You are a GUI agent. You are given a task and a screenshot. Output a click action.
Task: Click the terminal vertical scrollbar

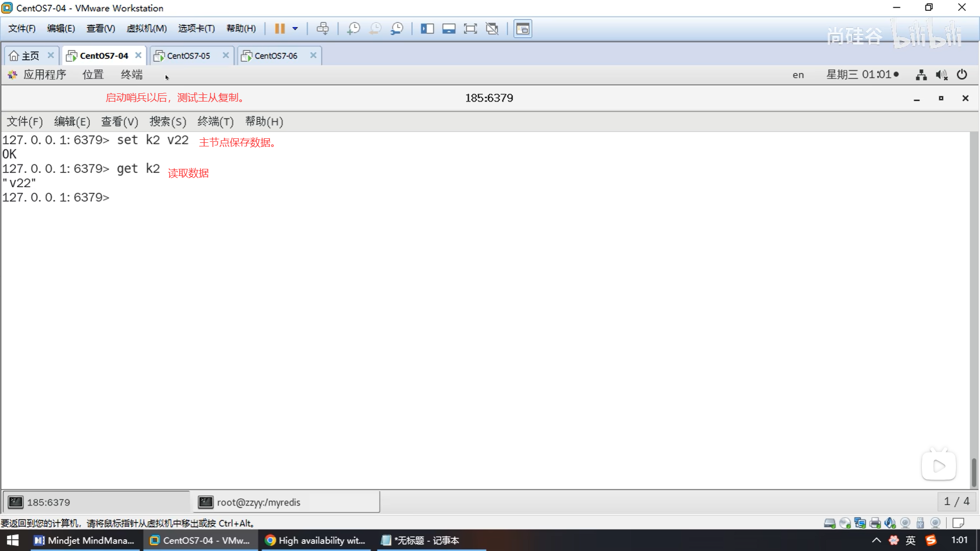click(x=974, y=472)
